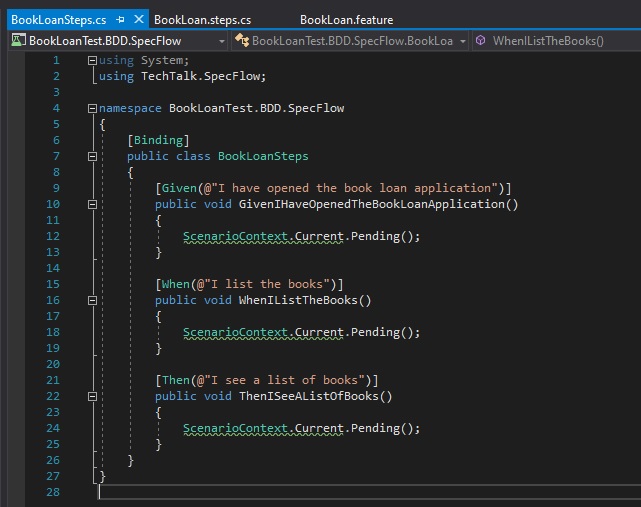
Task: Collapse the using directives block
Action: click(92, 61)
